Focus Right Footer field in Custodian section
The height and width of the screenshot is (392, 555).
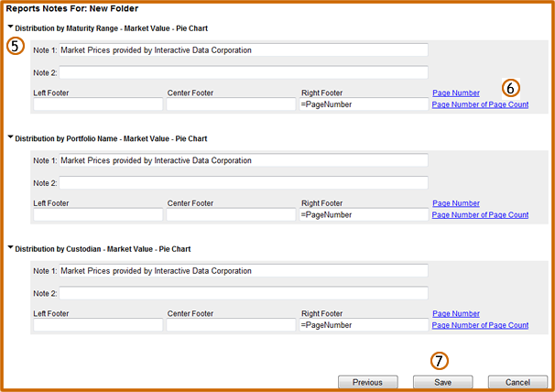364,325
